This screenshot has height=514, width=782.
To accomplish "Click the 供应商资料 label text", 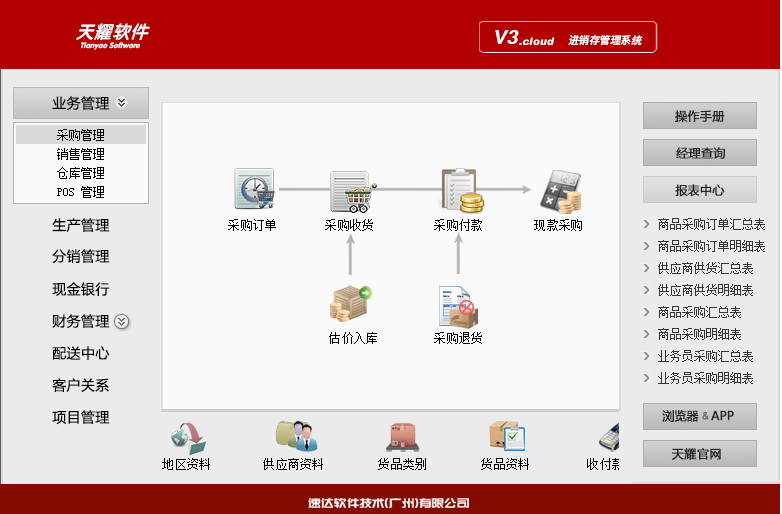I will (293, 465).
